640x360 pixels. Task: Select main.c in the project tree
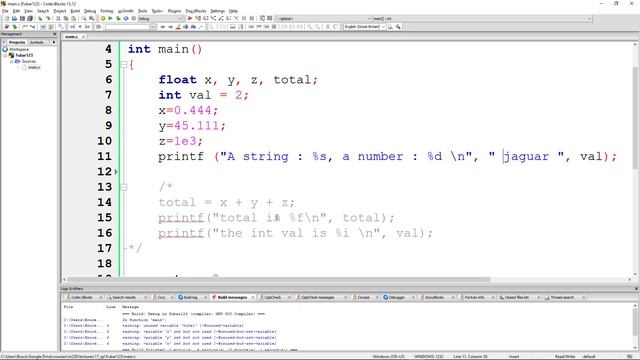point(34,67)
